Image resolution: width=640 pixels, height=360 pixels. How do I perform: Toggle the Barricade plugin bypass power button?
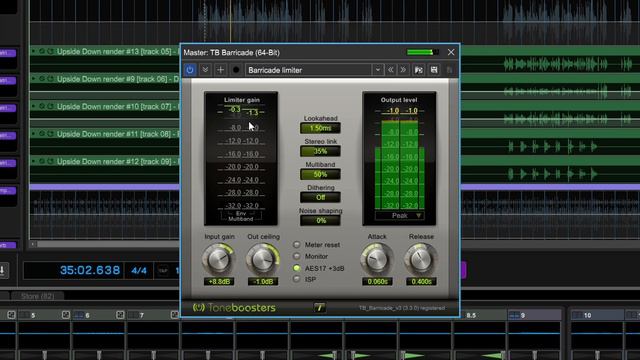(x=190, y=70)
